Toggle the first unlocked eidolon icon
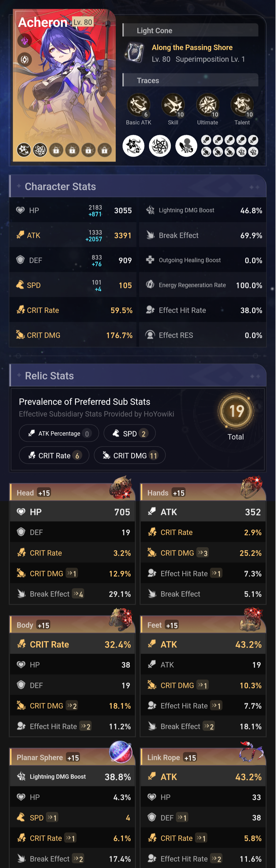The height and width of the screenshot is (868, 276). tap(23, 150)
